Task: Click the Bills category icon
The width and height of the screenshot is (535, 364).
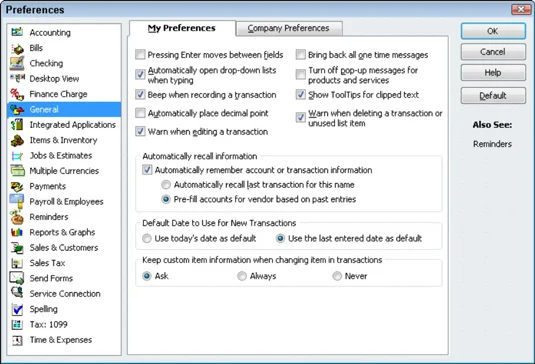Action: tap(17, 48)
